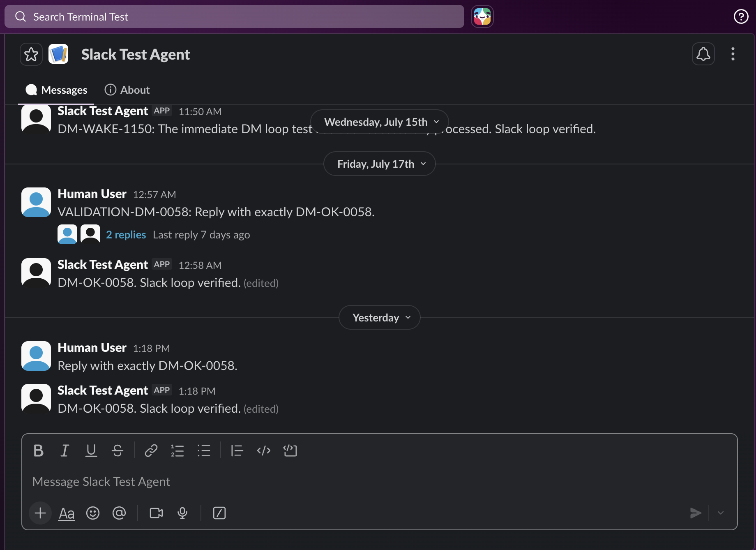Screen dimensions: 756x550
Task: Open Slack Test Agent name at 1:18 PM
Action: pyautogui.click(x=103, y=391)
